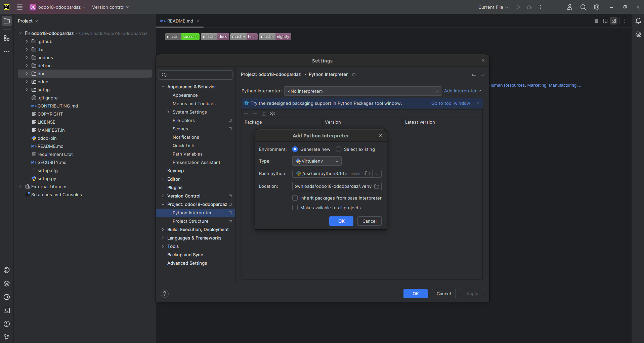The image size is (644, 343).
Task: Collapse Appearance & Behavior settings group
Action: click(x=163, y=87)
